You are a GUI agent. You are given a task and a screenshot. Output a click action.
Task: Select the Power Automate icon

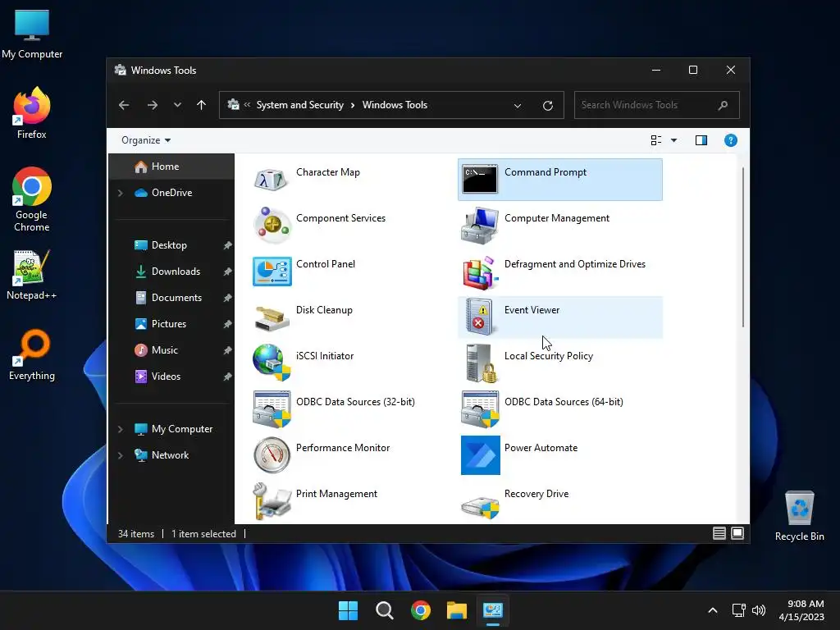[x=481, y=455]
